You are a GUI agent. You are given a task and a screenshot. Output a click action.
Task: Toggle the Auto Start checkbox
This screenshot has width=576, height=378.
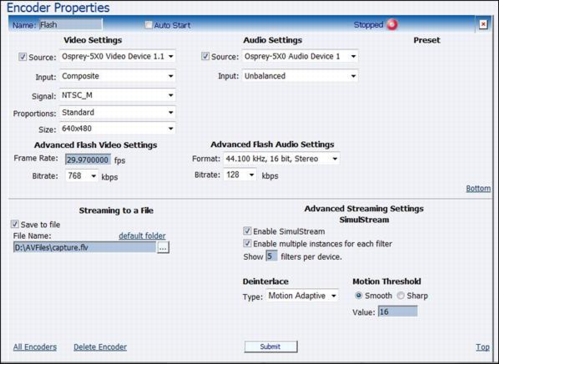coord(148,25)
